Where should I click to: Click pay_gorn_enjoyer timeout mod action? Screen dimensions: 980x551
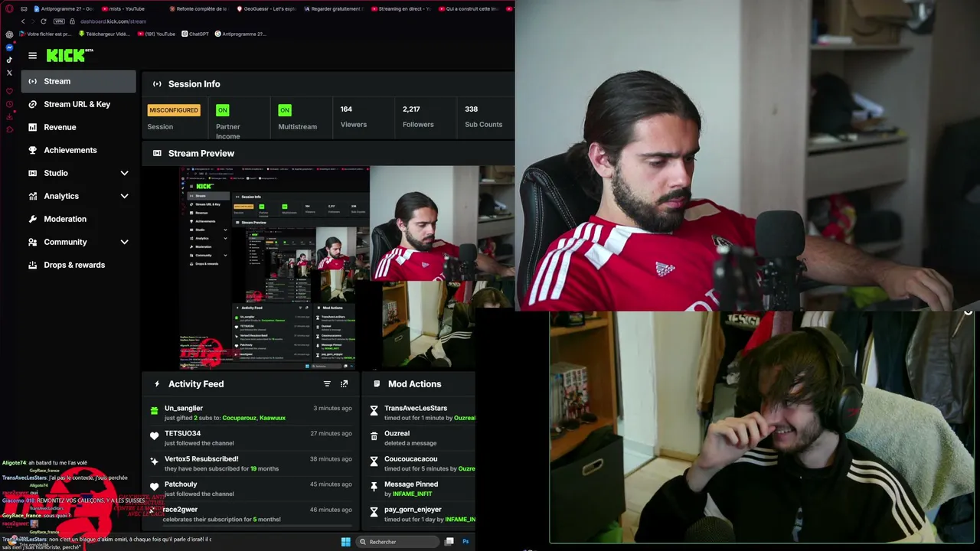pyautogui.click(x=421, y=514)
